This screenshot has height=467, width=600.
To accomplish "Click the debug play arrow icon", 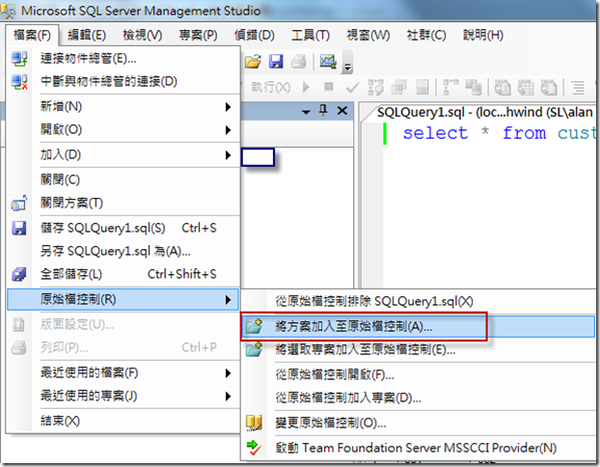I will tap(306, 87).
